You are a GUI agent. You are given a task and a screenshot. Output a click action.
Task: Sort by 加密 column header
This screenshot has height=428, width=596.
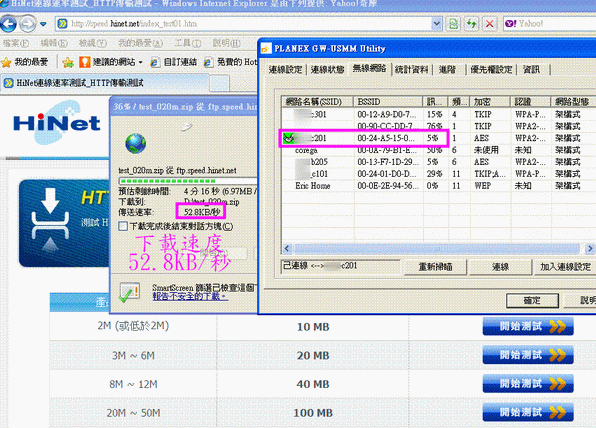(x=490, y=102)
